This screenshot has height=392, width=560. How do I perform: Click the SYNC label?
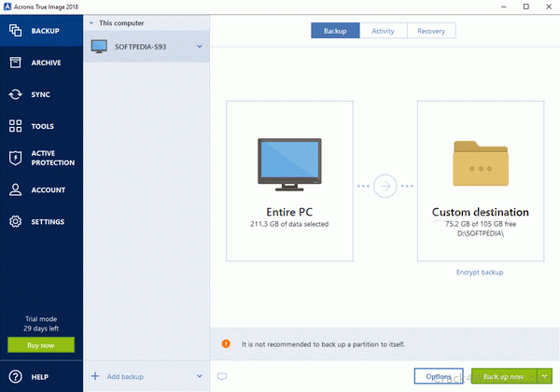[x=40, y=94]
